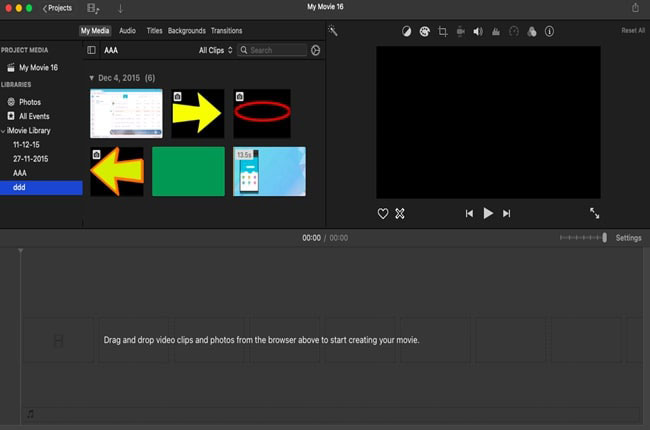This screenshot has height=430, width=650.
Task: Select the cropping tool
Action: 443,32
